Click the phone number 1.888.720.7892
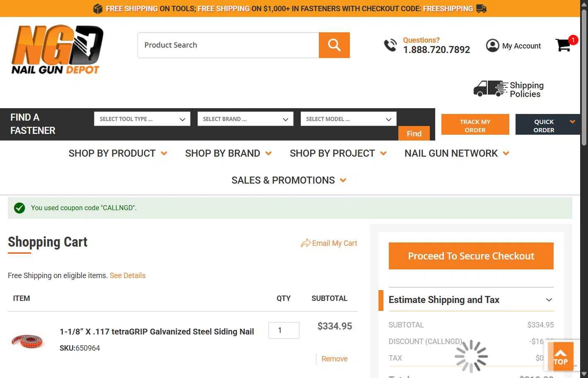 (x=436, y=50)
